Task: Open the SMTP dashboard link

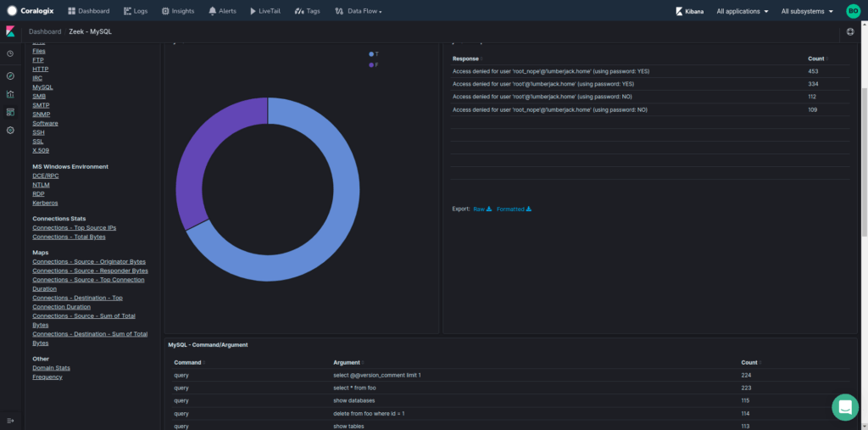Action: tap(41, 105)
